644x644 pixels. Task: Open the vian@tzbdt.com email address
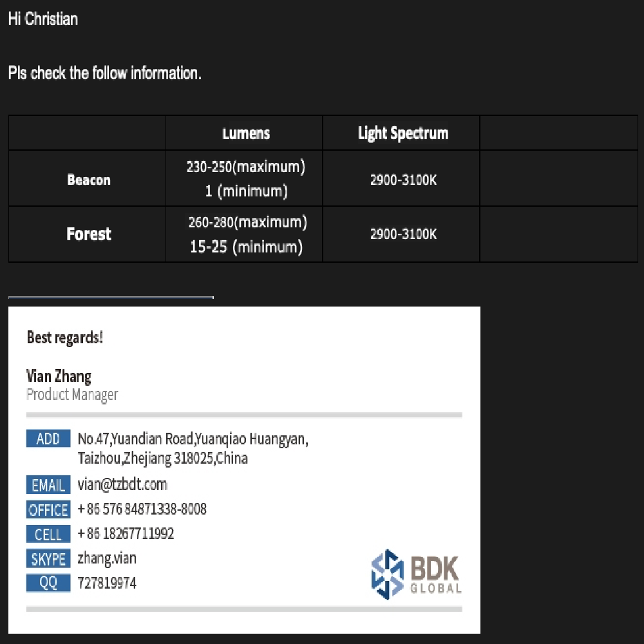(122, 485)
